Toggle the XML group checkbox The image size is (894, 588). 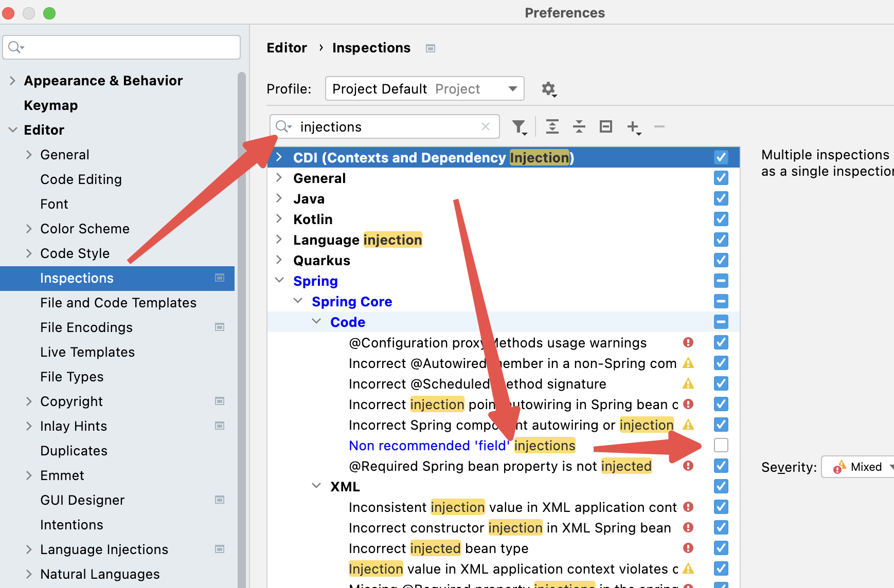(x=721, y=486)
